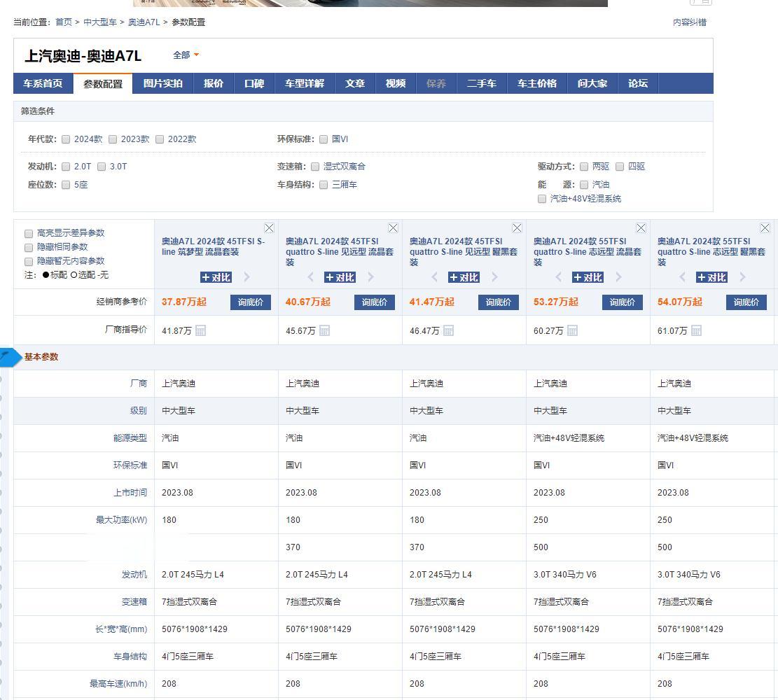The image size is (778, 700).
Task: Enable 隐藏暂无内容参数 option
Action: [29, 261]
